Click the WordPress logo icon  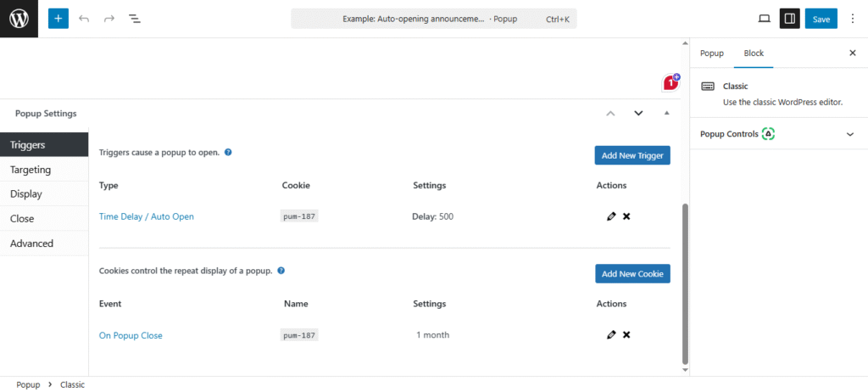[19, 19]
